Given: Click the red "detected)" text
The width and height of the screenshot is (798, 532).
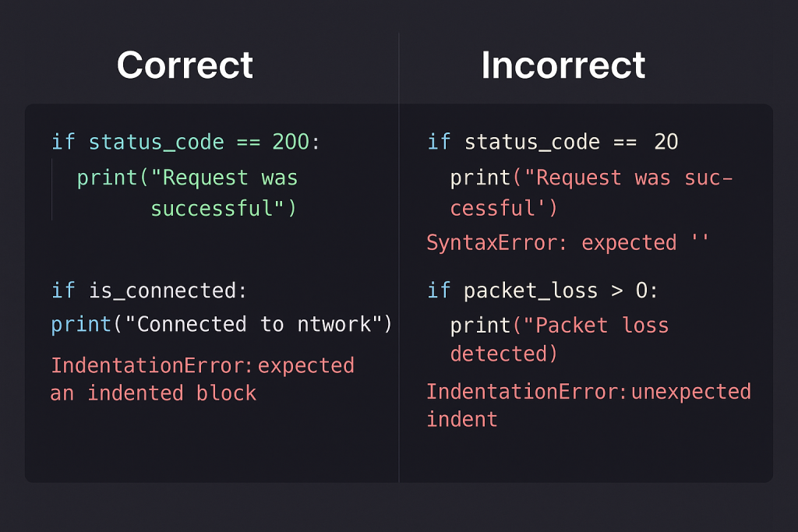Looking at the screenshot, I should [x=503, y=354].
